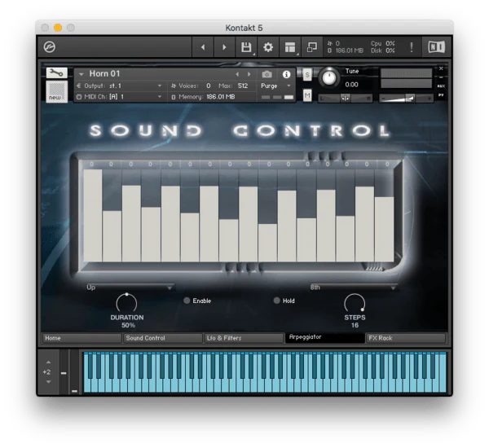The width and height of the screenshot is (489, 448).
Task: Click the Steps knob
Action: coord(355,303)
